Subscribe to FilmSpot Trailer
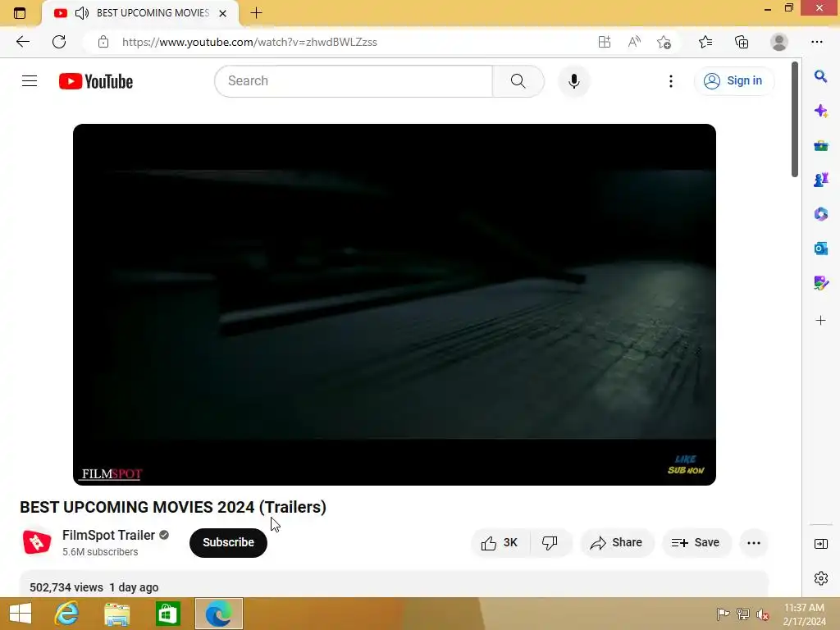840x630 pixels. click(x=228, y=542)
